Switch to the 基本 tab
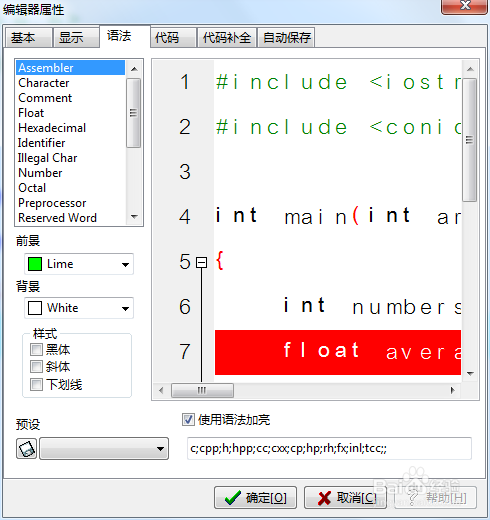 pos(29,37)
